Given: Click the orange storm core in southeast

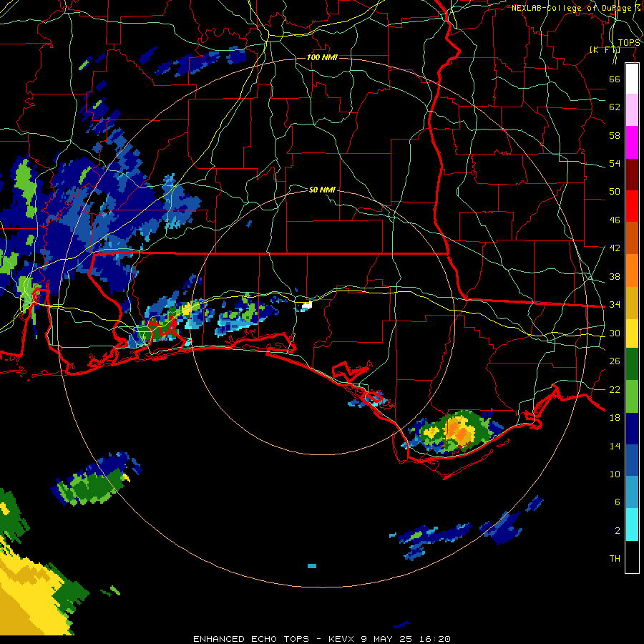Looking at the screenshot, I should pos(460,432).
